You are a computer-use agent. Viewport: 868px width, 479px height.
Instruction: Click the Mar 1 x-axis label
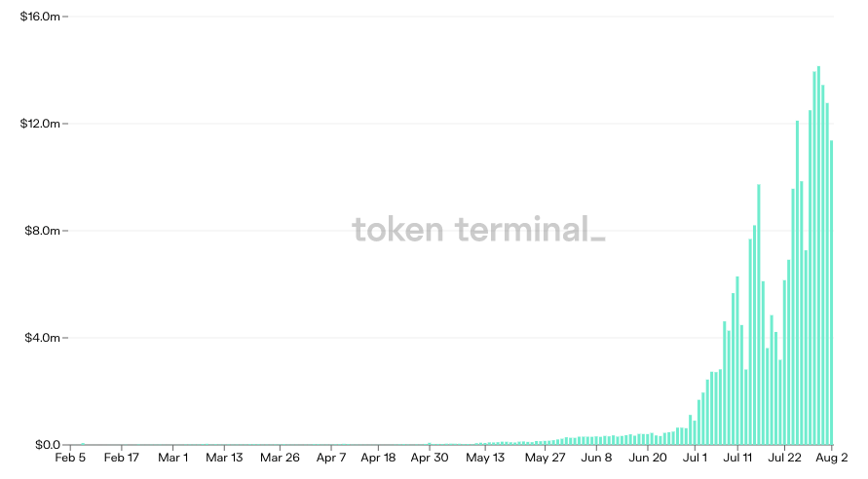172,458
